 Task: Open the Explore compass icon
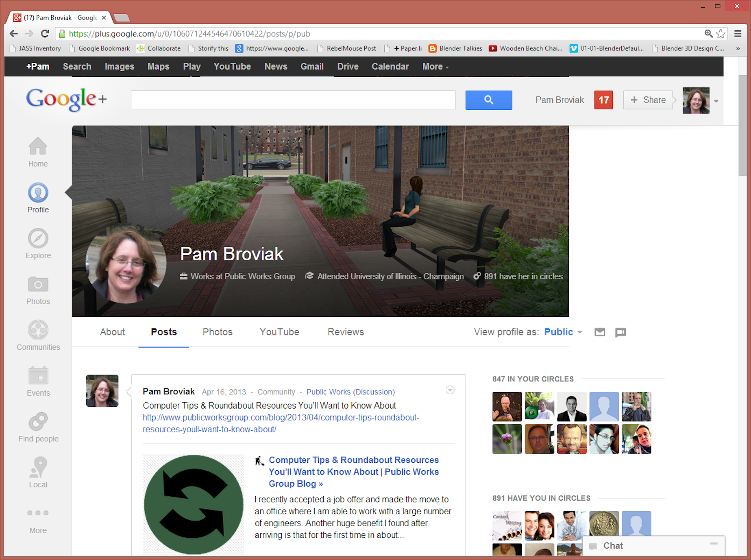point(38,238)
